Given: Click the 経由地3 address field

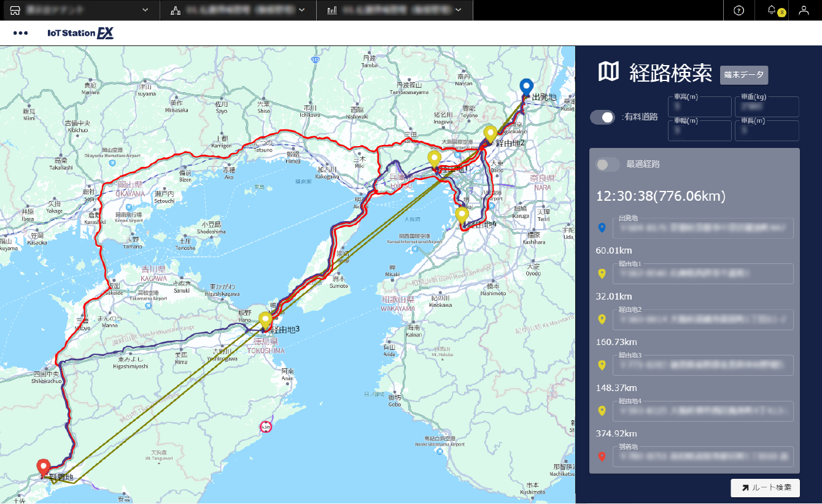Looking at the screenshot, I should coord(702,365).
